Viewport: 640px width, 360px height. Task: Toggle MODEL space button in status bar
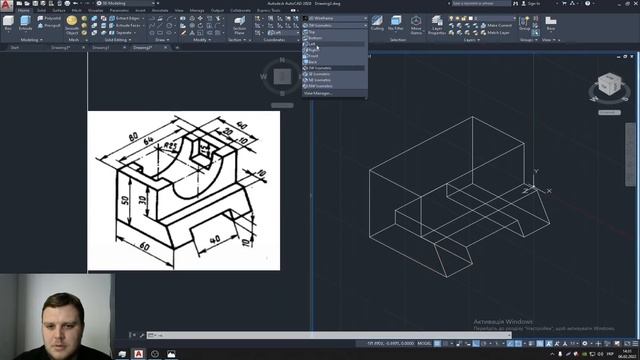(424, 344)
